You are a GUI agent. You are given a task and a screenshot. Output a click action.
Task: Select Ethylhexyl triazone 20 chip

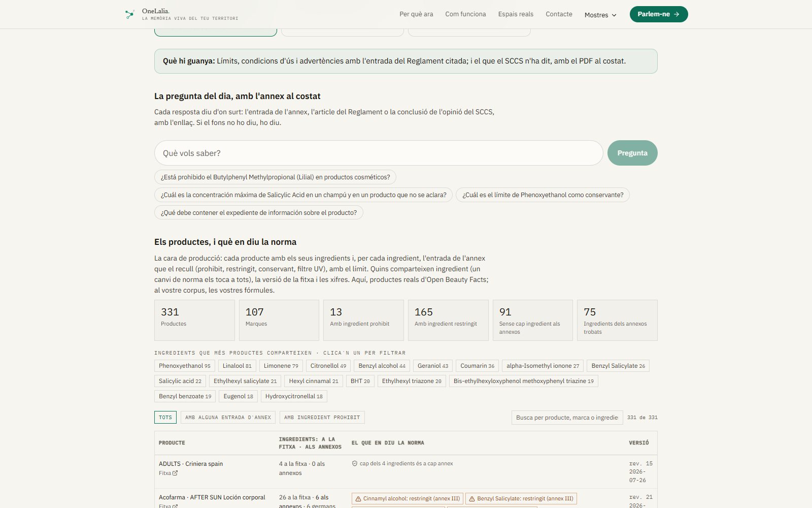412,381
